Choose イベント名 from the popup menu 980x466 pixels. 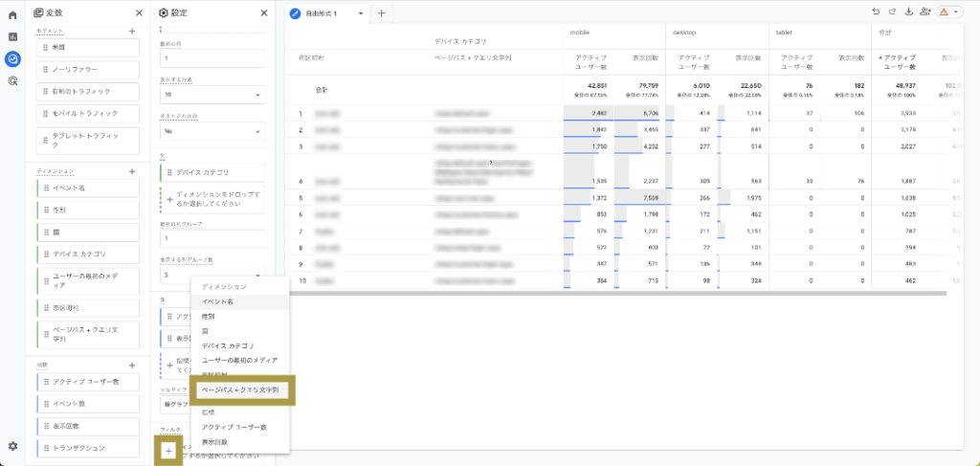point(239,301)
